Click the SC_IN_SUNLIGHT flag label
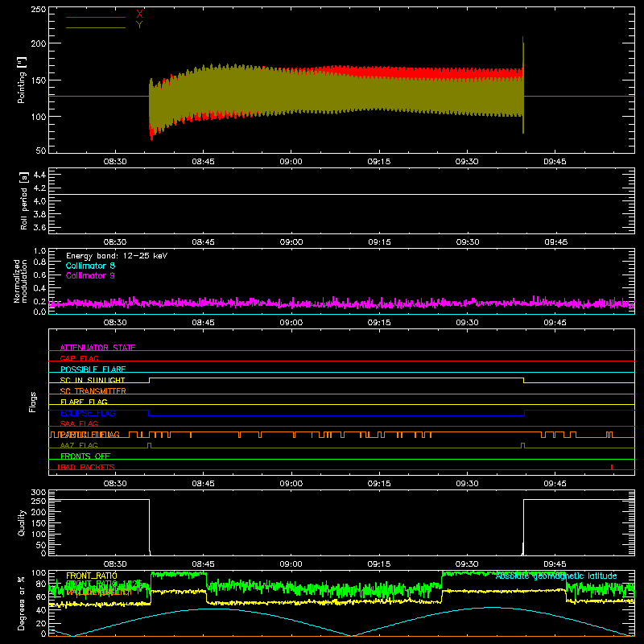This screenshot has width=644, height=644. [x=93, y=380]
